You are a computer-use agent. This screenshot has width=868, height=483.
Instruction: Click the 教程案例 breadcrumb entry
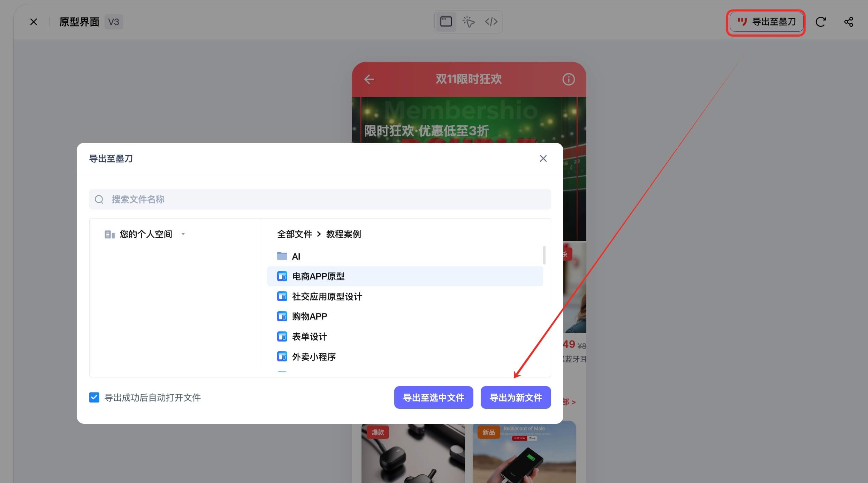click(x=343, y=234)
